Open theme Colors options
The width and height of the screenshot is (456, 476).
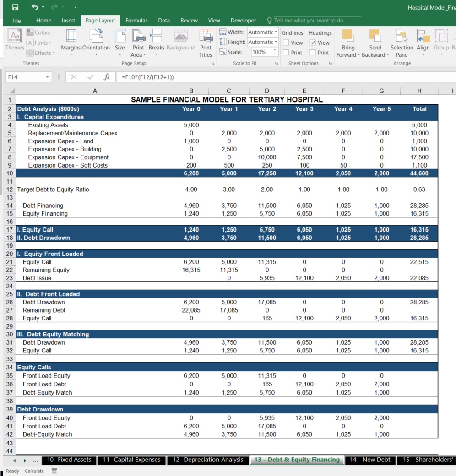pos(40,32)
